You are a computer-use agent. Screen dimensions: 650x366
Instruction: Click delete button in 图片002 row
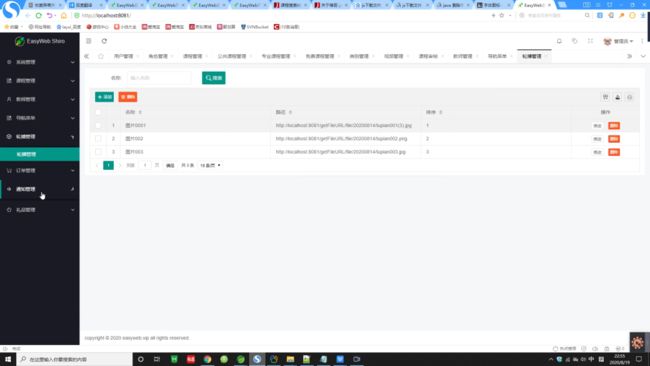614,139
